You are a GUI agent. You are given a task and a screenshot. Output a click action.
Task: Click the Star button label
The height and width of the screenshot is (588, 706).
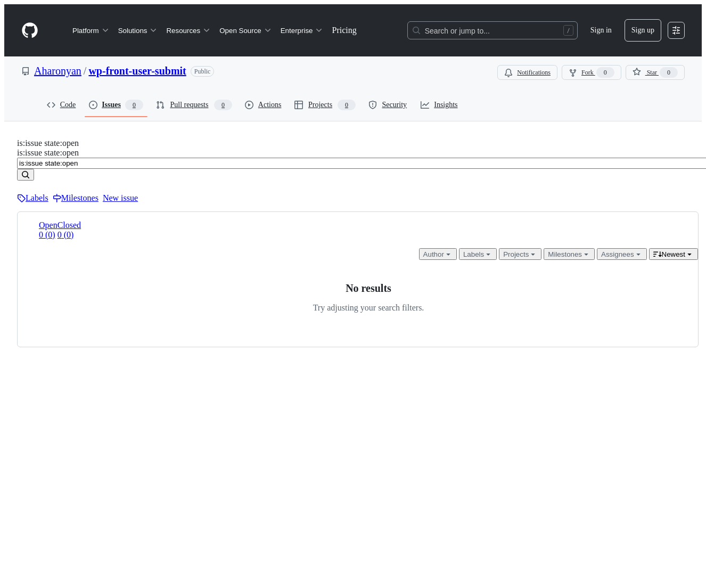652,72
